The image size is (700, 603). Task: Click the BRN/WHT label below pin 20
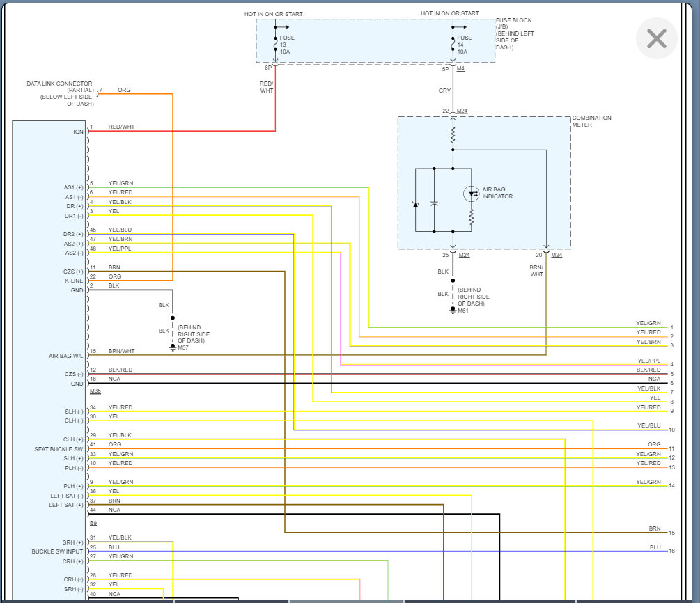pos(536,271)
